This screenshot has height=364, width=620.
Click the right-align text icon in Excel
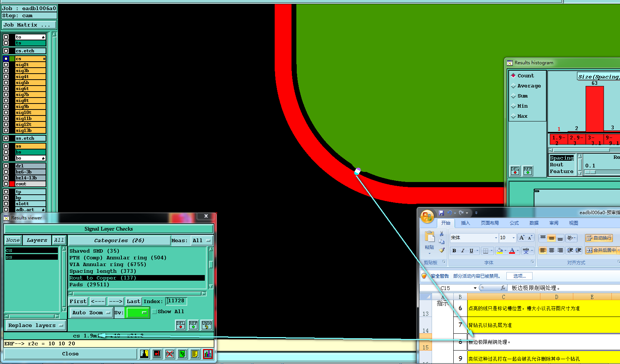coord(560,250)
